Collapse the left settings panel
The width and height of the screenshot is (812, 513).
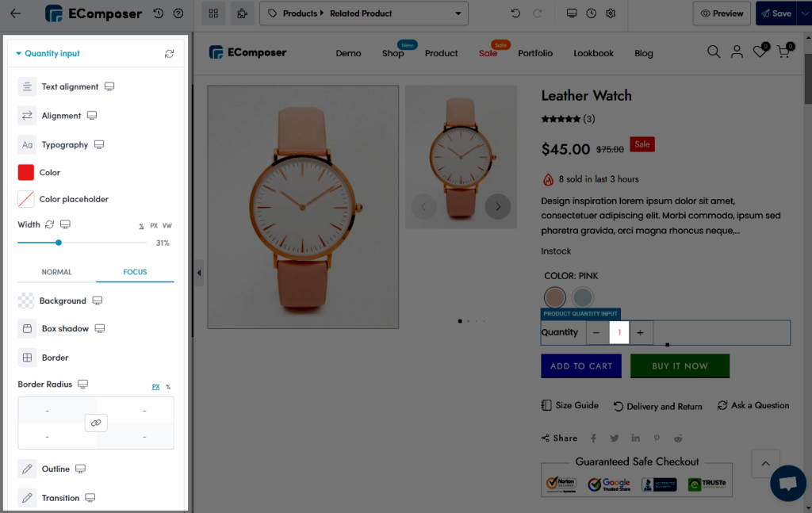pos(199,273)
